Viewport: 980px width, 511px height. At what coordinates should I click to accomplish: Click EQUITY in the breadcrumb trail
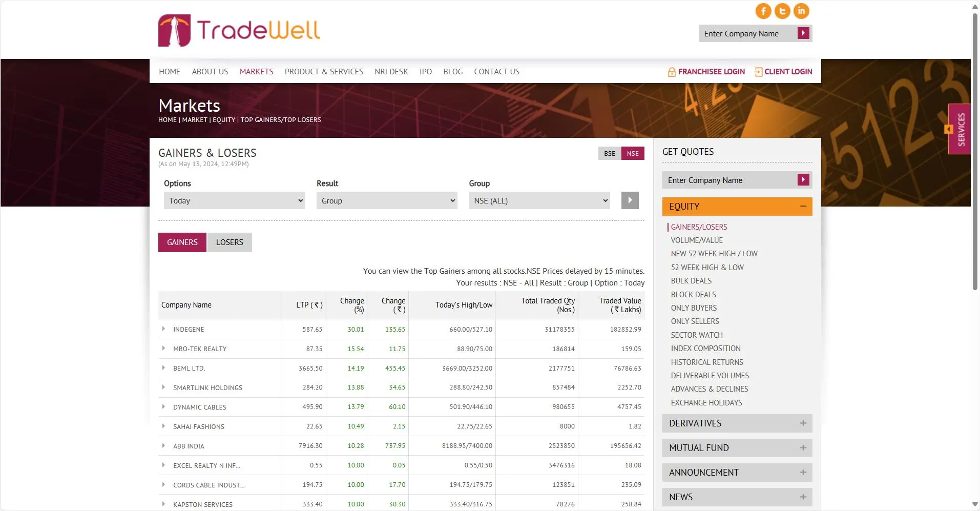[x=224, y=120]
